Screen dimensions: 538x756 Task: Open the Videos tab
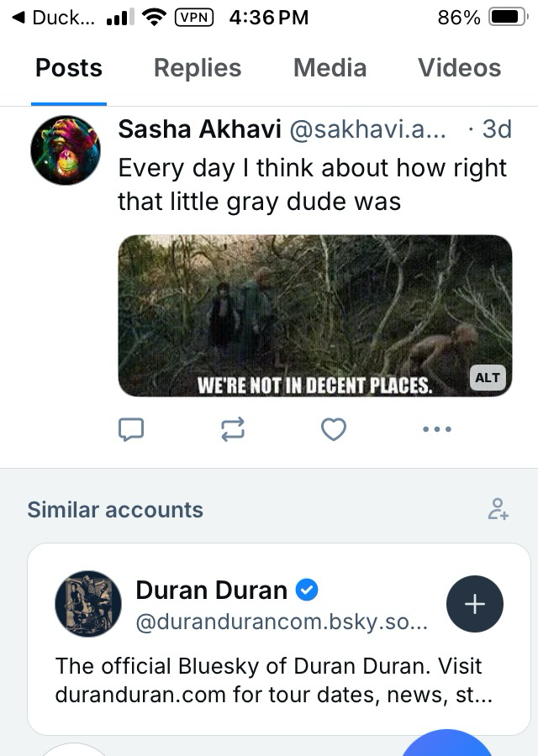tap(459, 68)
